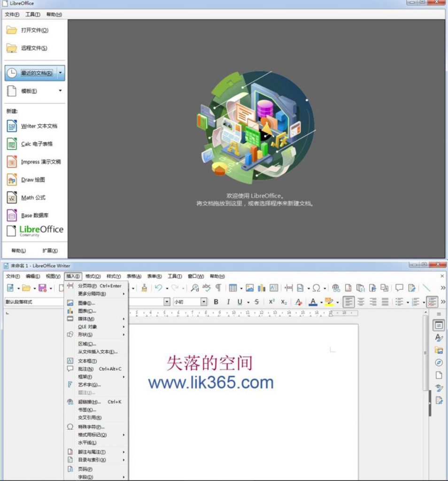Image resolution: width=448 pixels, height=481 pixels.
Task: Open the 工具 menu in Start Center window
Action: (32, 15)
